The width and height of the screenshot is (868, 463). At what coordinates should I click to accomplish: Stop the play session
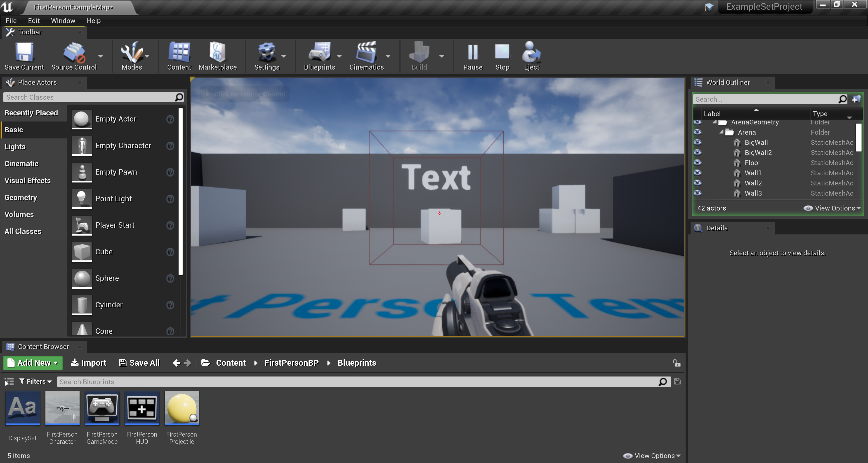coord(502,56)
